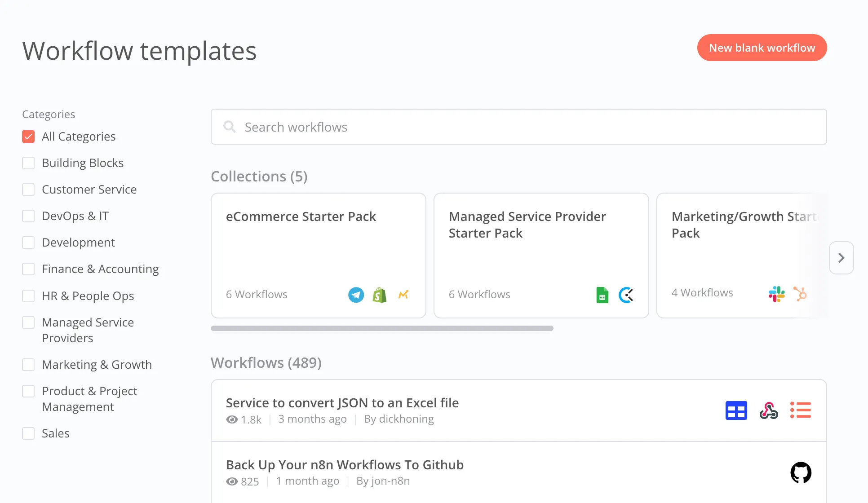Tick the Finance & Accounting checkbox
868x503 pixels.
point(28,269)
